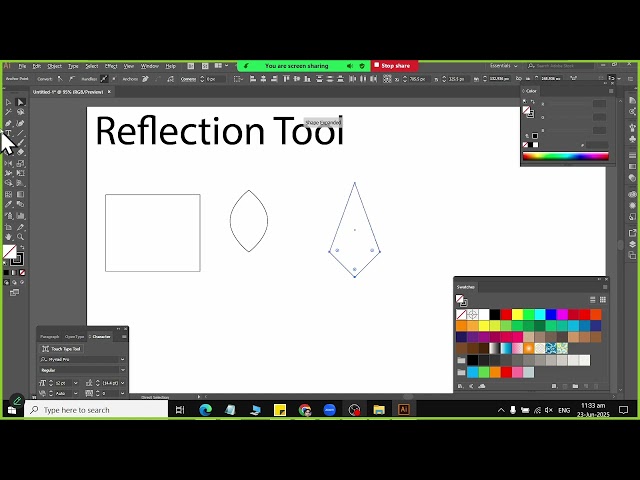The height and width of the screenshot is (480, 640).
Task: Switch Swatches panel to list view
Action: pos(593,300)
